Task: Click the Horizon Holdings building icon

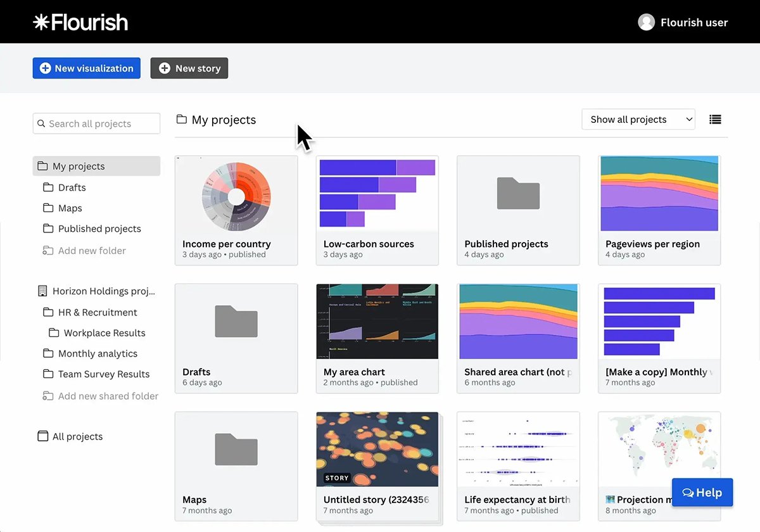Action: point(42,291)
